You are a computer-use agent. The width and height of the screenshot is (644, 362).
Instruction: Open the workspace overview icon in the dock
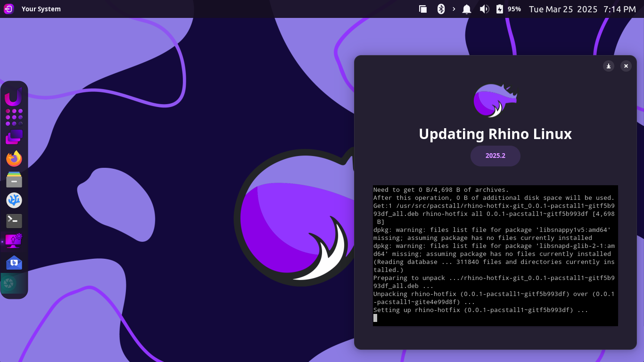coord(14,137)
